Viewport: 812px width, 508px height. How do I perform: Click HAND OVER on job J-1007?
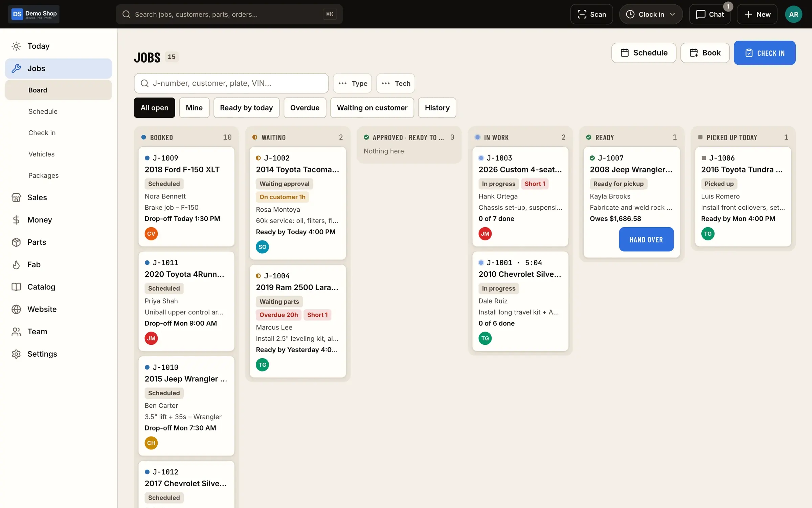[646, 239]
